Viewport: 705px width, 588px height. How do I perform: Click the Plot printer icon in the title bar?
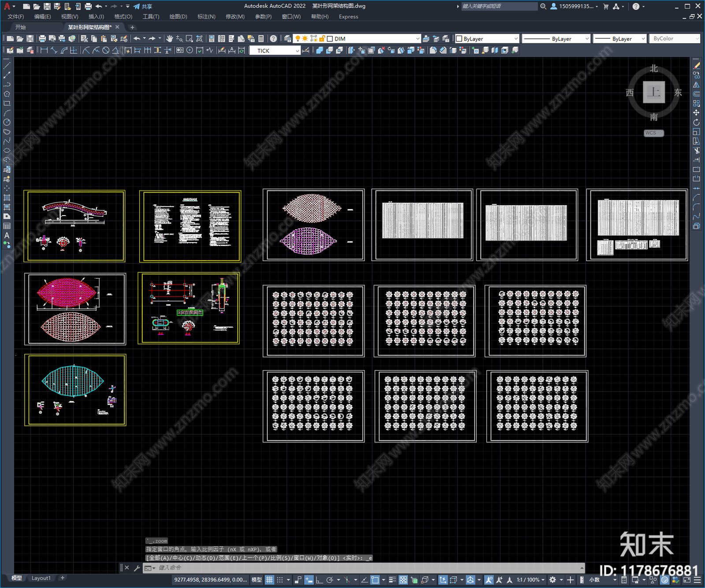88,6
